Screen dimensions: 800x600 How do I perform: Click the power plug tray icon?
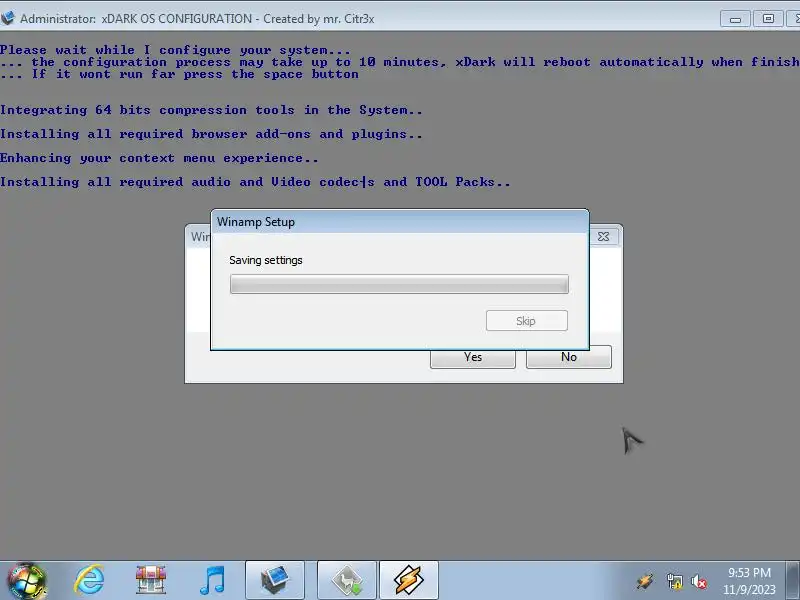pos(645,581)
